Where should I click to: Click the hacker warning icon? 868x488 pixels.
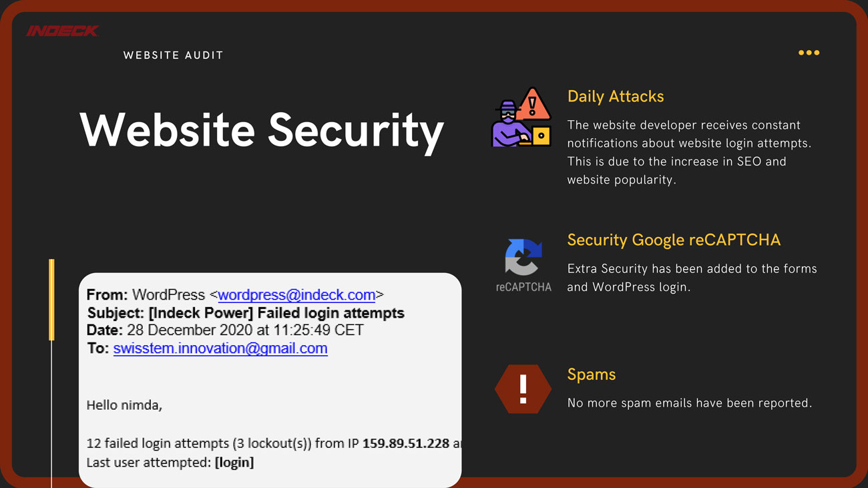(521, 117)
